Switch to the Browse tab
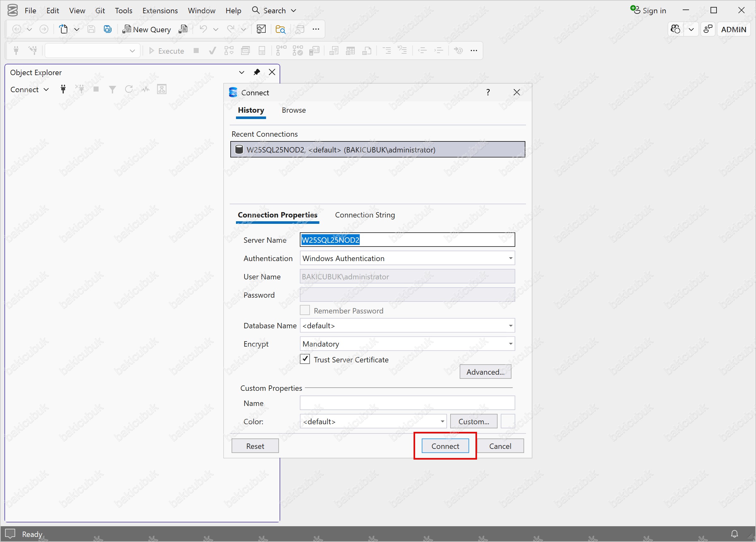 coord(293,110)
